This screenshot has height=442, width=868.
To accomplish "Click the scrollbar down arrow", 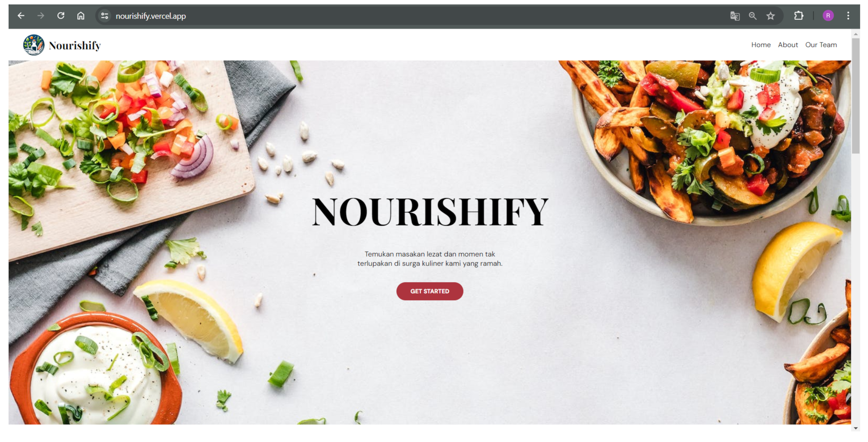I will 855,428.
